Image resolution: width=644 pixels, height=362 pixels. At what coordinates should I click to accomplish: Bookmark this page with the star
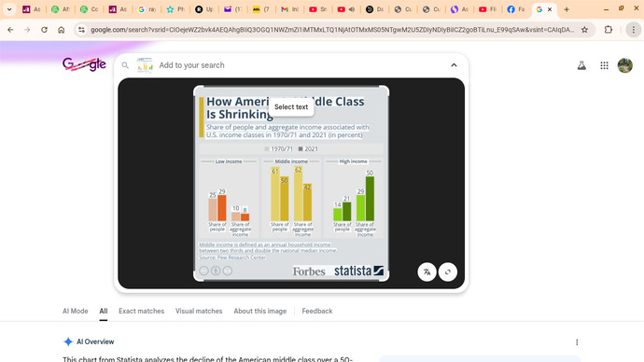pos(584,30)
